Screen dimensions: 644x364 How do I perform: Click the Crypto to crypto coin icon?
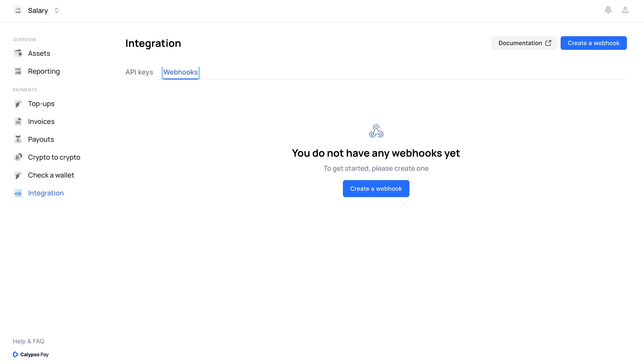pos(18,157)
